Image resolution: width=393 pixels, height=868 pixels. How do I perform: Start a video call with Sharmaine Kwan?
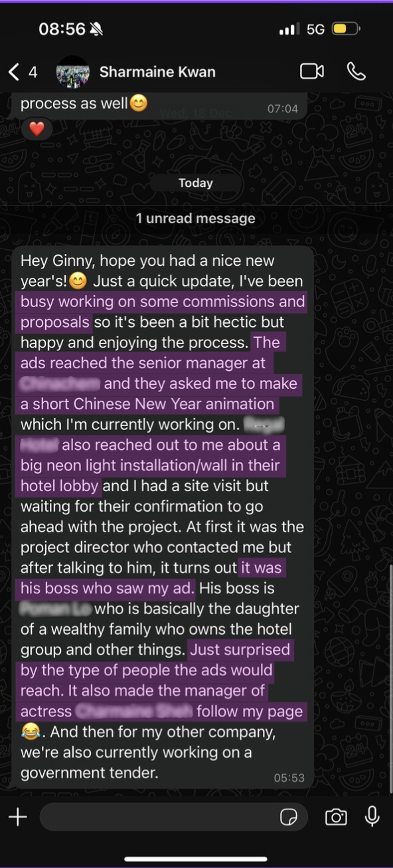click(312, 71)
